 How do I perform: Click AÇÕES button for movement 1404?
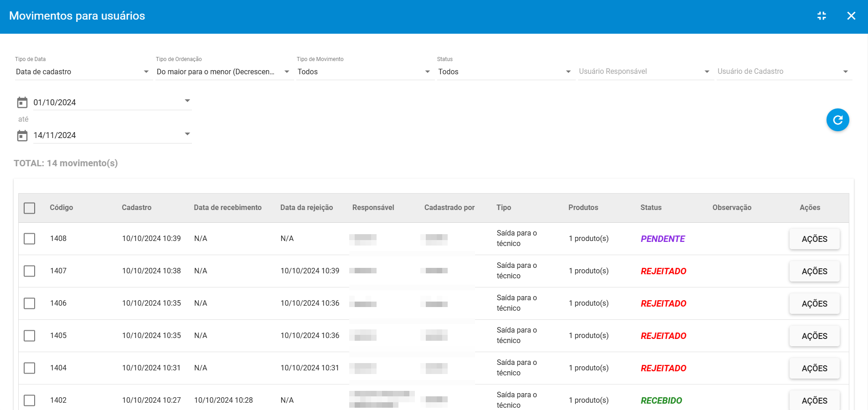point(814,368)
